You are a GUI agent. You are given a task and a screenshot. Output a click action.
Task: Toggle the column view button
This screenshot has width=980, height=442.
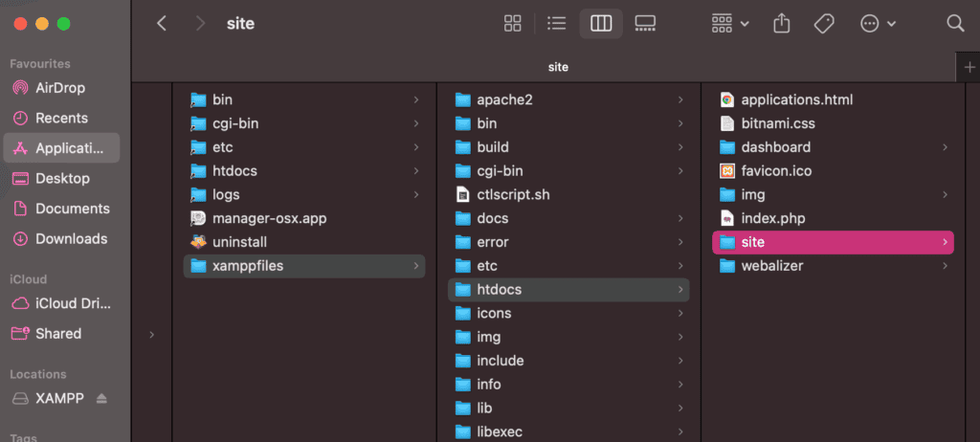[601, 24]
